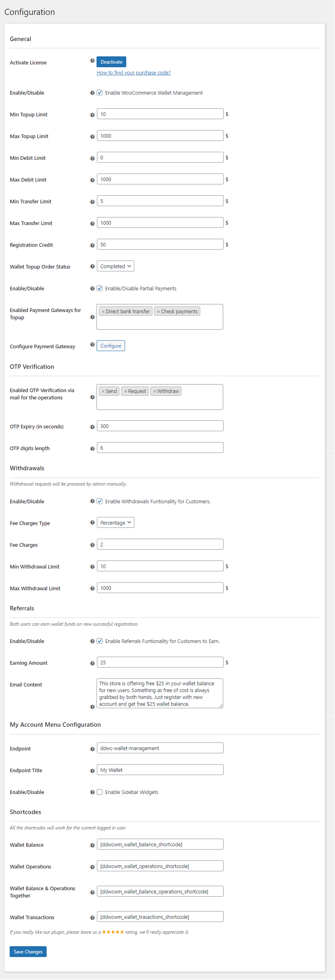335x980 pixels.
Task: Click help icon for OTP Expiry
Action: click(x=92, y=427)
